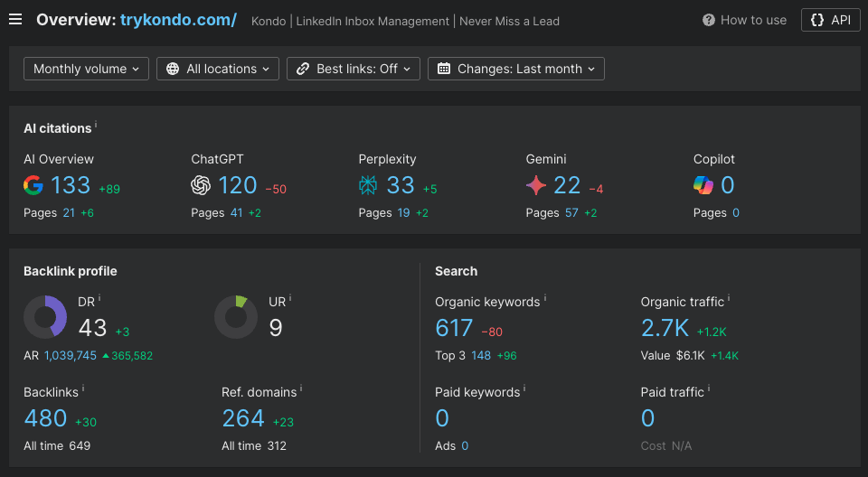
Task: Click ChatGPT citations count 120
Action: point(238,185)
